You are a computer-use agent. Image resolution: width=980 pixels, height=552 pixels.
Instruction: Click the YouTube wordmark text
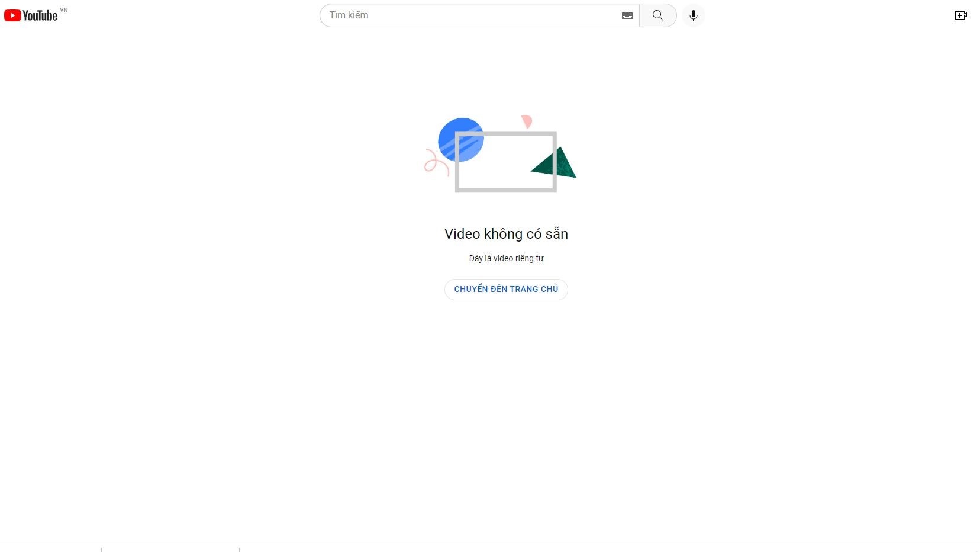(x=40, y=16)
